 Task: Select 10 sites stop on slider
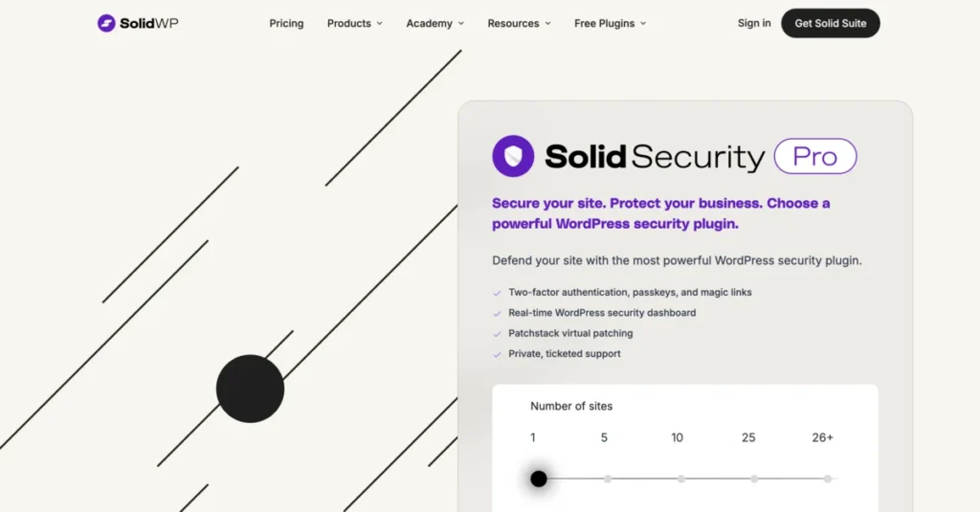pos(680,479)
